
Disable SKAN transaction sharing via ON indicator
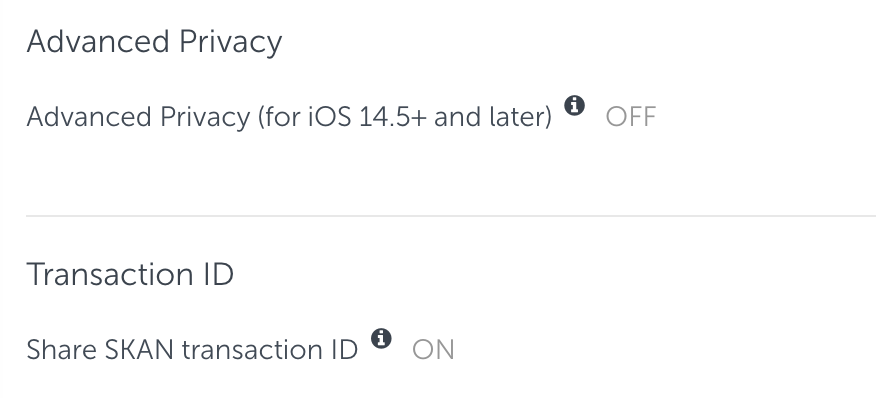click(x=433, y=350)
